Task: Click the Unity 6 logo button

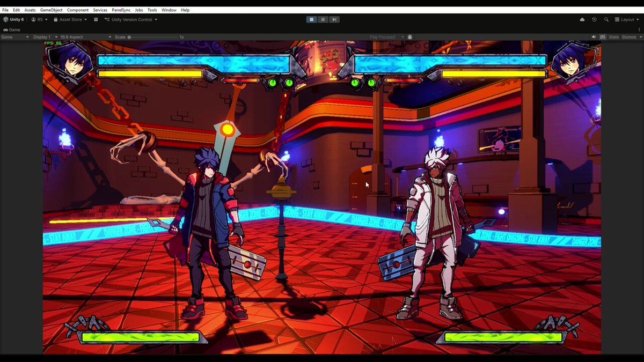Action: (x=13, y=19)
